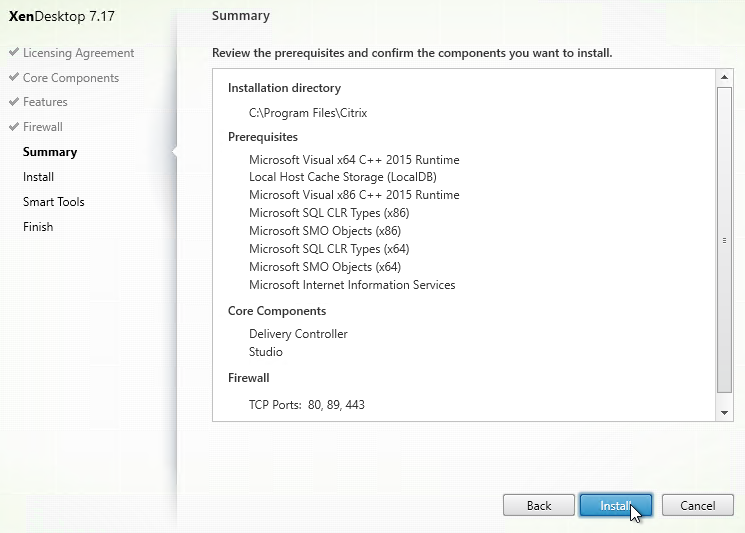The image size is (745, 533).
Task: Click checkmark icon beside Firewall step
Action: [x=14, y=126]
